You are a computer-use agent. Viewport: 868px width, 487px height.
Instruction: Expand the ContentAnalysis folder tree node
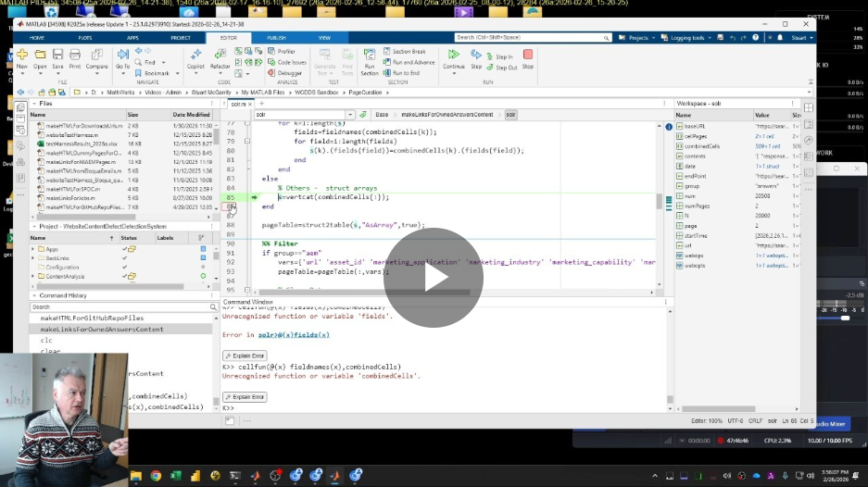coord(33,276)
